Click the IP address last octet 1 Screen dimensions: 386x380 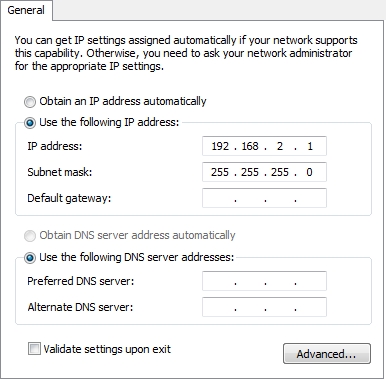click(x=310, y=146)
